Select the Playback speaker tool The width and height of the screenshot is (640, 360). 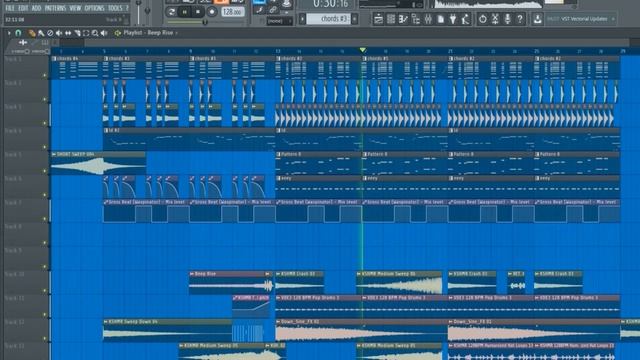pos(104,33)
